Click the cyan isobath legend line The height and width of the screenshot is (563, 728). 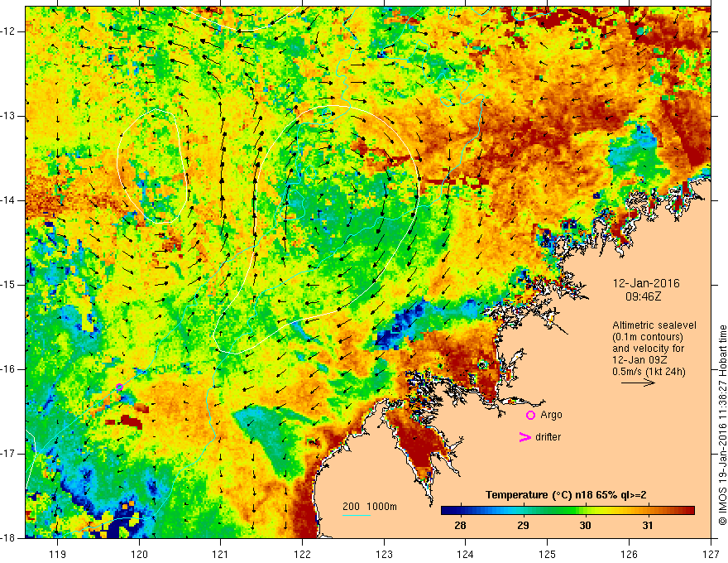click(x=356, y=516)
